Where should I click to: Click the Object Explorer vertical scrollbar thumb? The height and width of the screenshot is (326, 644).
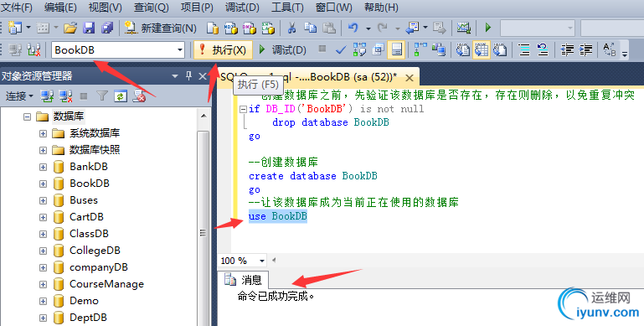(203, 229)
